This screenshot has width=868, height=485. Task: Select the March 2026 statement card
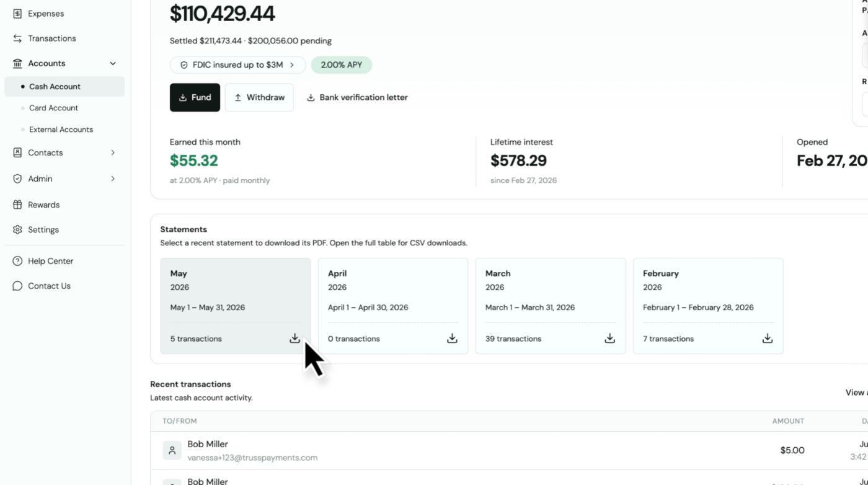pyautogui.click(x=551, y=306)
